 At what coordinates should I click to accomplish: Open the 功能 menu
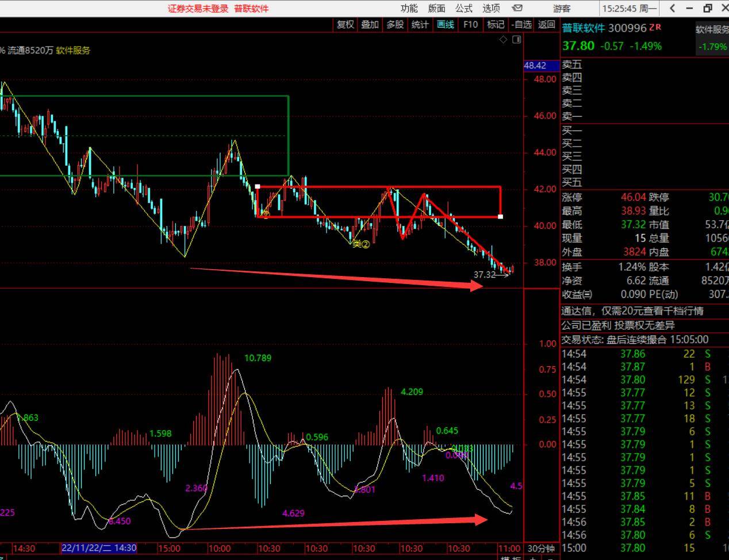[409, 8]
